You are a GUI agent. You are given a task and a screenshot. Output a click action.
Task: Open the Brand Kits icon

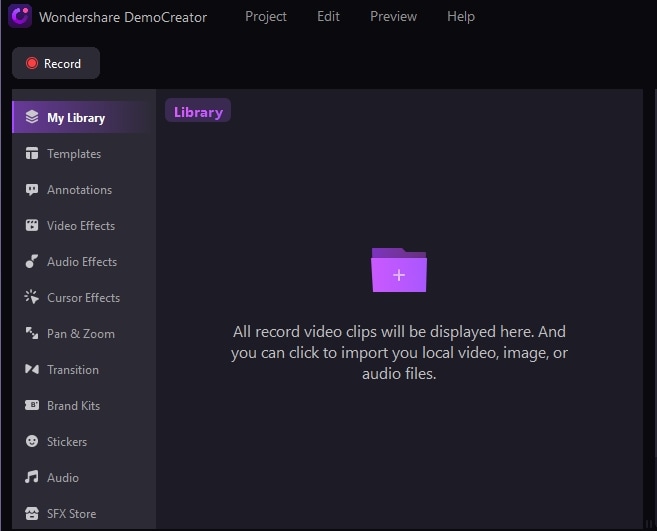[32, 405]
